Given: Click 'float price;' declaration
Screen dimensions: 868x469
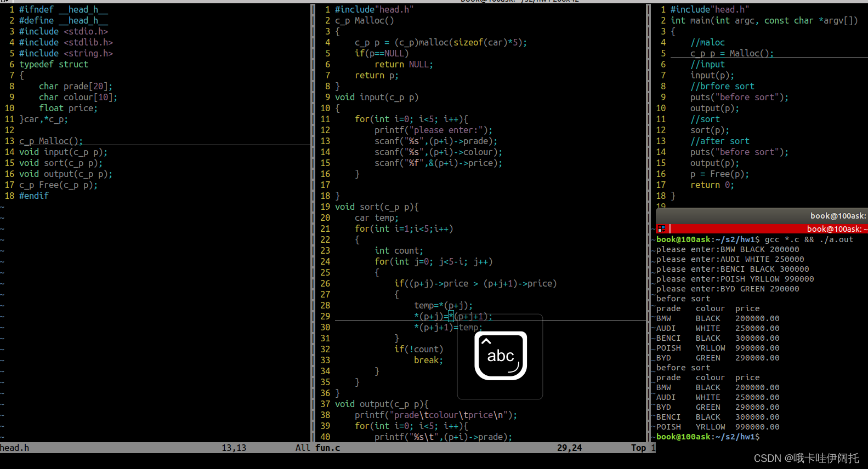Looking at the screenshot, I should (x=68, y=108).
